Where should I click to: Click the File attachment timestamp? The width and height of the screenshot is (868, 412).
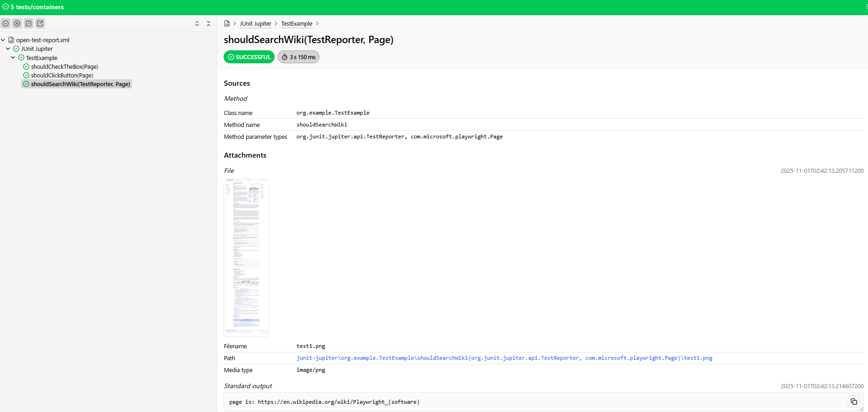pyautogui.click(x=822, y=170)
